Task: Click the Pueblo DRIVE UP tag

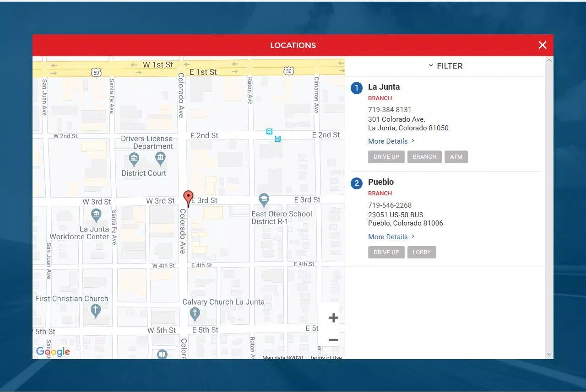Action: (386, 252)
